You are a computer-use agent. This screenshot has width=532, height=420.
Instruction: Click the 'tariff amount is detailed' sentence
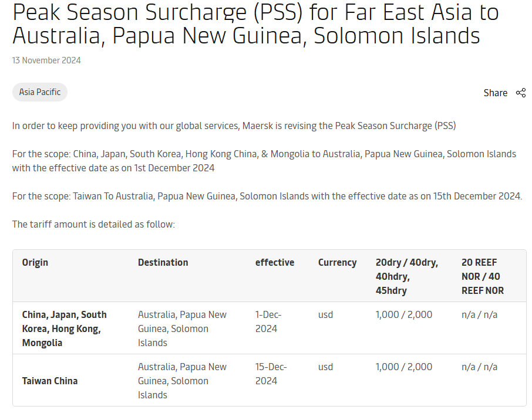pos(93,225)
